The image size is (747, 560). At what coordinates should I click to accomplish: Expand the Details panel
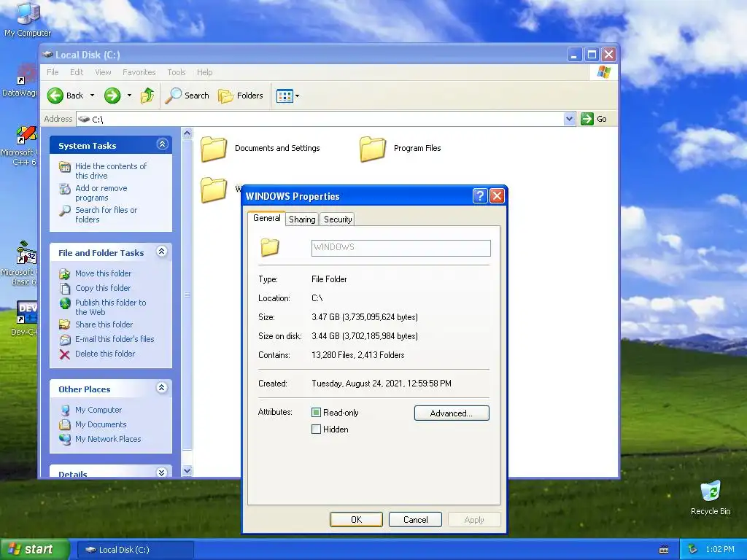point(162,472)
